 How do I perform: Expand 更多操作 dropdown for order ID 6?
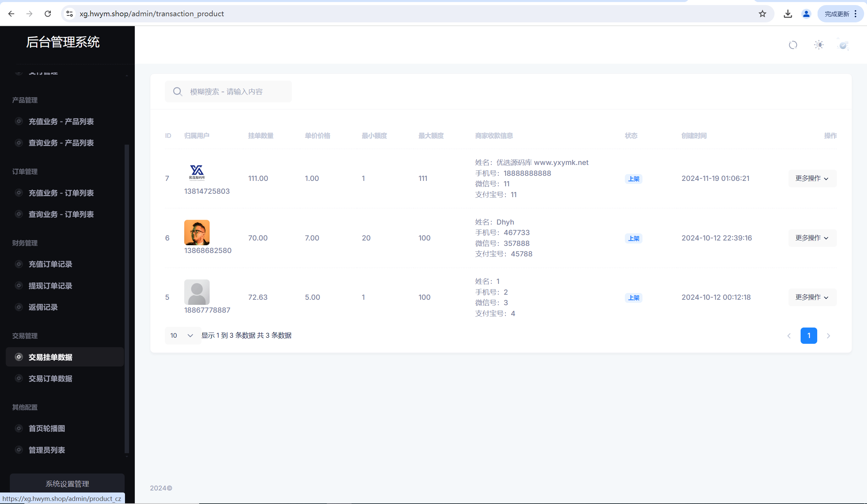pyautogui.click(x=812, y=238)
